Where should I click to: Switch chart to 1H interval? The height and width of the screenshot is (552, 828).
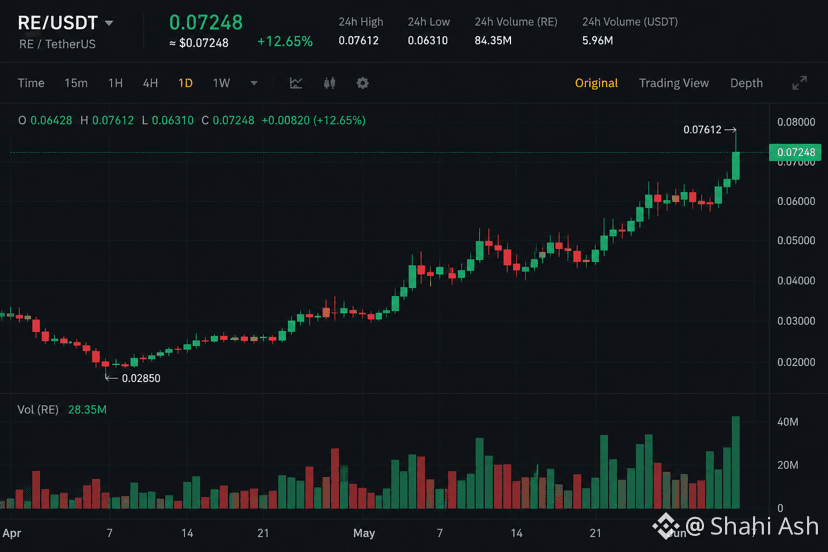(x=115, y=83)
